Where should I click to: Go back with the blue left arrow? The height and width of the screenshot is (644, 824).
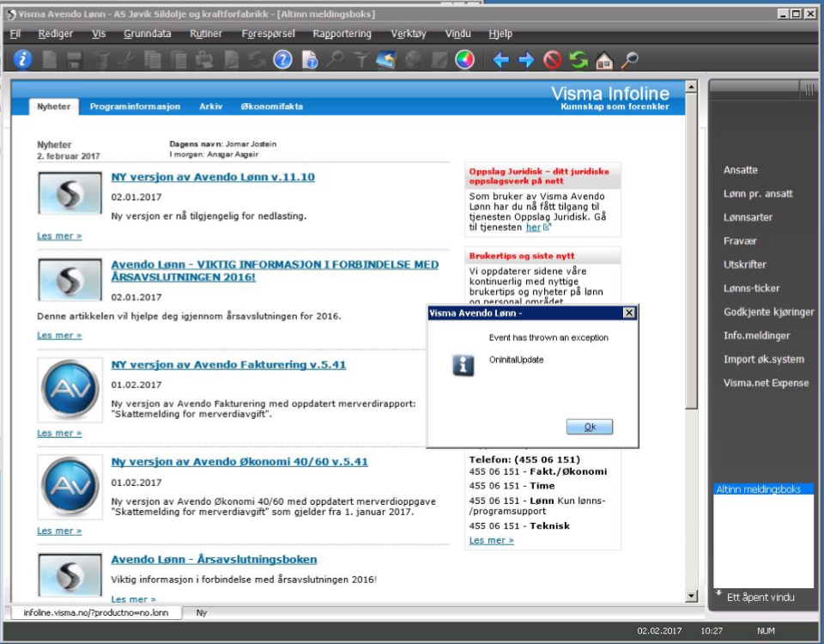500,60
